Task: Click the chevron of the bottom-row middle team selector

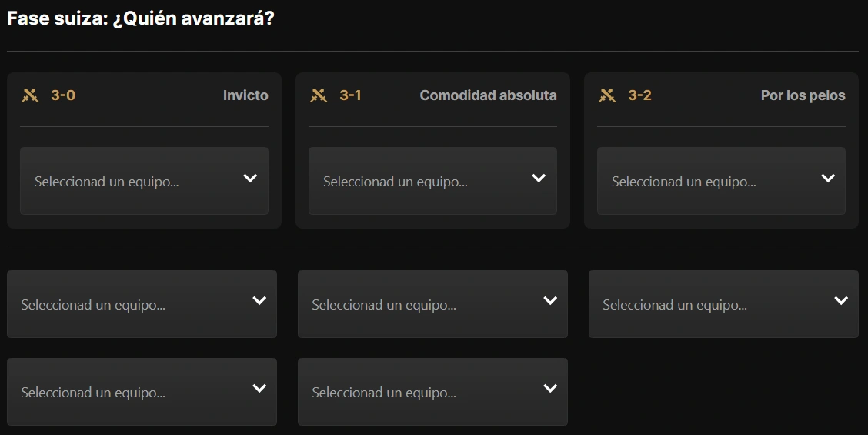Action: [550, 389]
